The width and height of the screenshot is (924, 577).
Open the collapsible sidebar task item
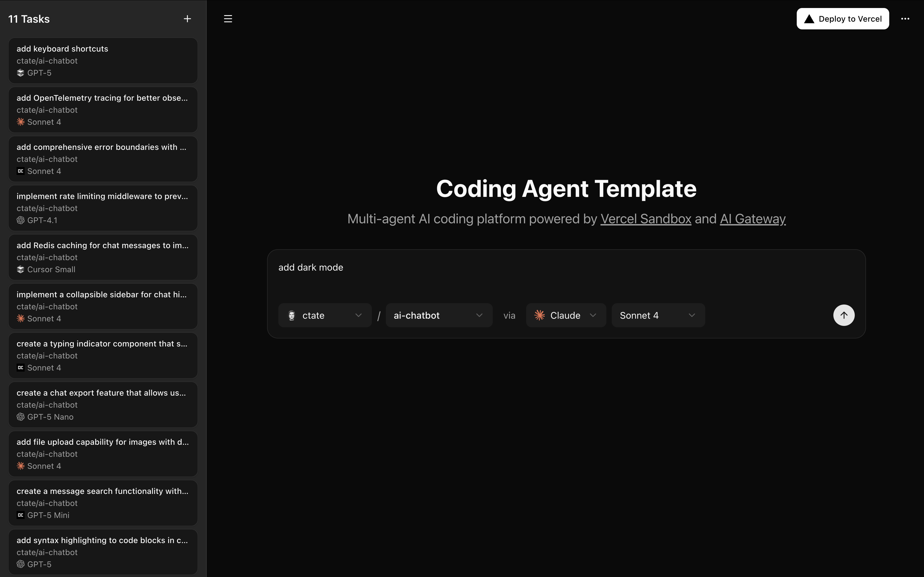click(x=103, y=306)
